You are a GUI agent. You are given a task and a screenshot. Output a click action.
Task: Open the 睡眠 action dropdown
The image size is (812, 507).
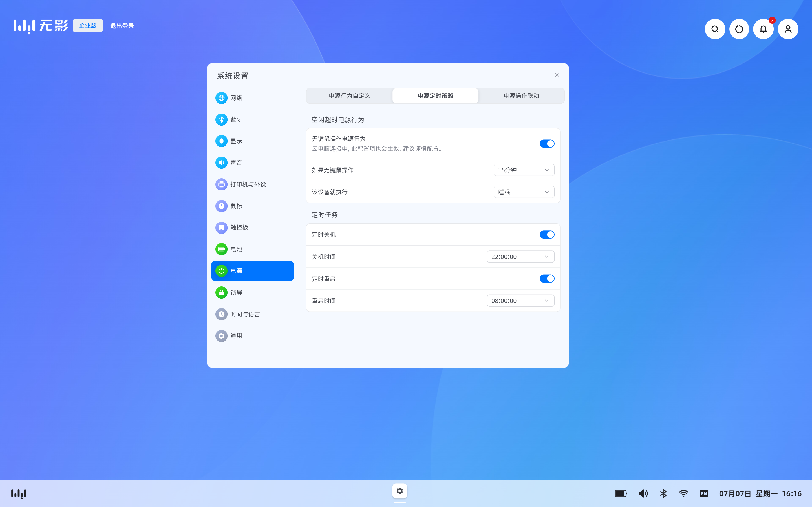pos(524,192)
